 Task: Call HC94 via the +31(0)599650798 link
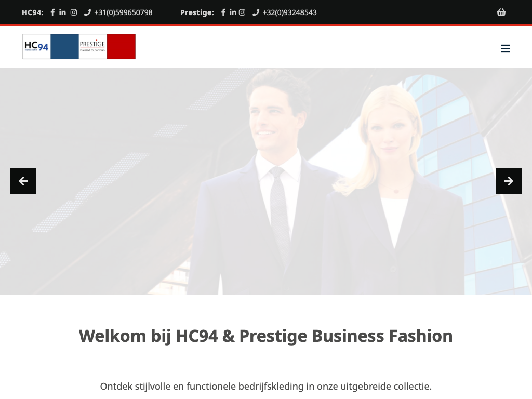pyautogui.click(x=123, y=12)
